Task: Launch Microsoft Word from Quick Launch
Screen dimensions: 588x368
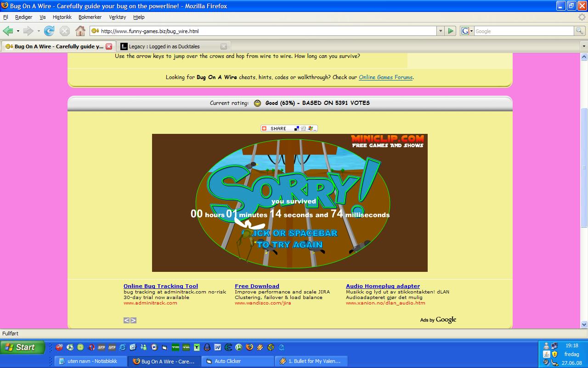Action: [217, 347]
